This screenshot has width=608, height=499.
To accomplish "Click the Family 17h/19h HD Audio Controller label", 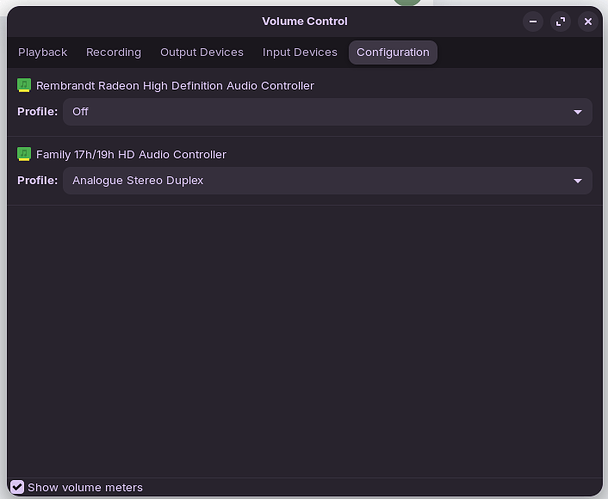I will (131, 155).
